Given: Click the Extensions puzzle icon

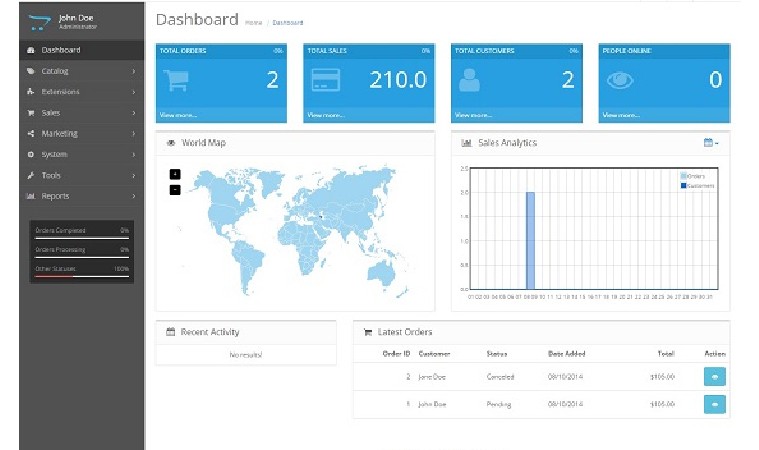Looking at the screenshot, I should point(30,91).
